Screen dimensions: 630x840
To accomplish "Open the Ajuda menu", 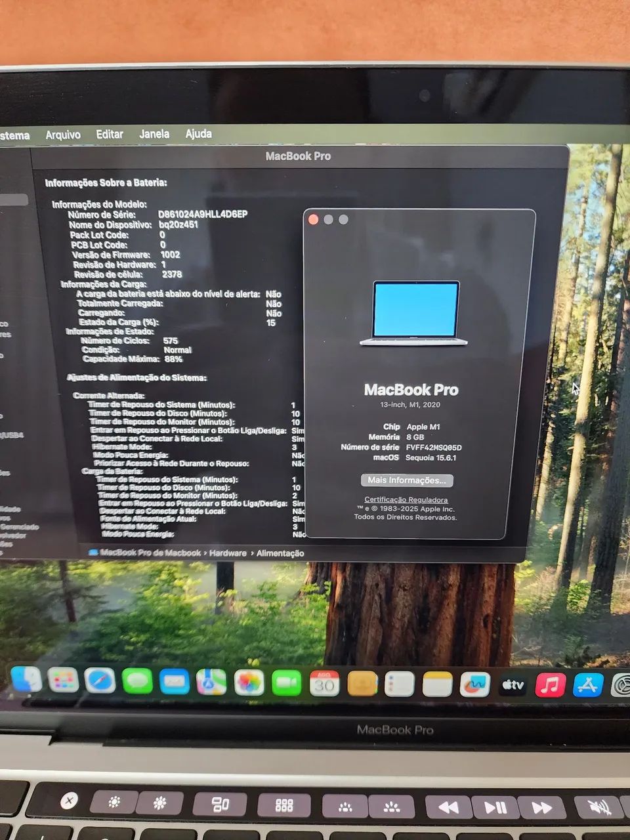I will click(198, 134).
